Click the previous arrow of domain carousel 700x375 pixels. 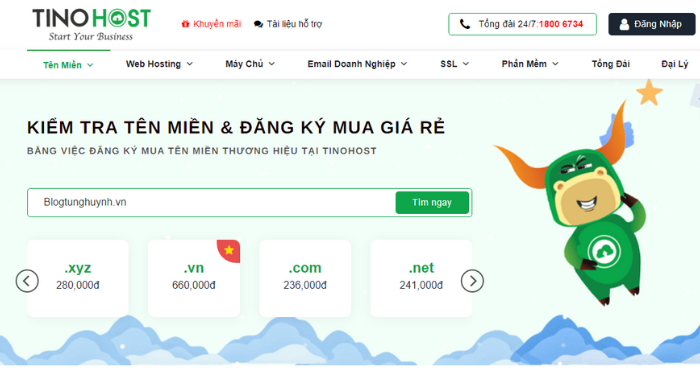point(27,281)
